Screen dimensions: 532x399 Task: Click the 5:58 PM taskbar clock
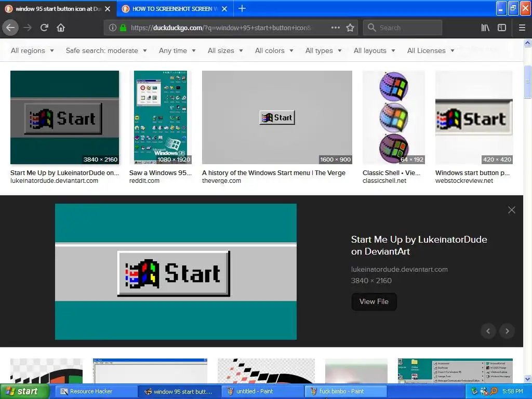click(512, 391)
